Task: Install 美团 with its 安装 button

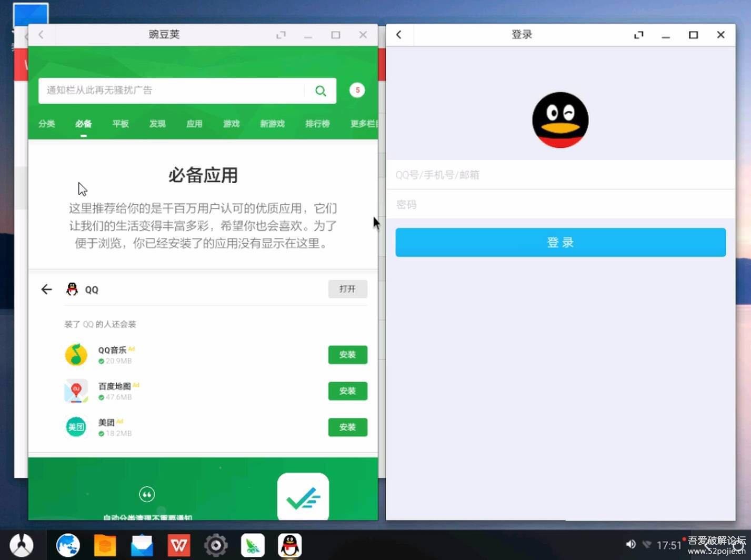Action: pyautogui.click(x=348, y=427)
